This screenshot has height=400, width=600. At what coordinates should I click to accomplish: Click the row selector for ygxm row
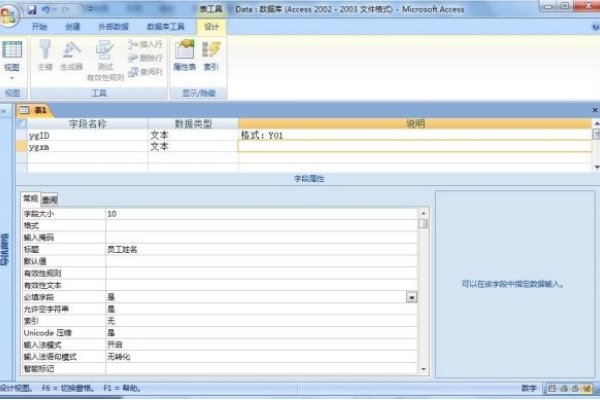coord(21,147)
